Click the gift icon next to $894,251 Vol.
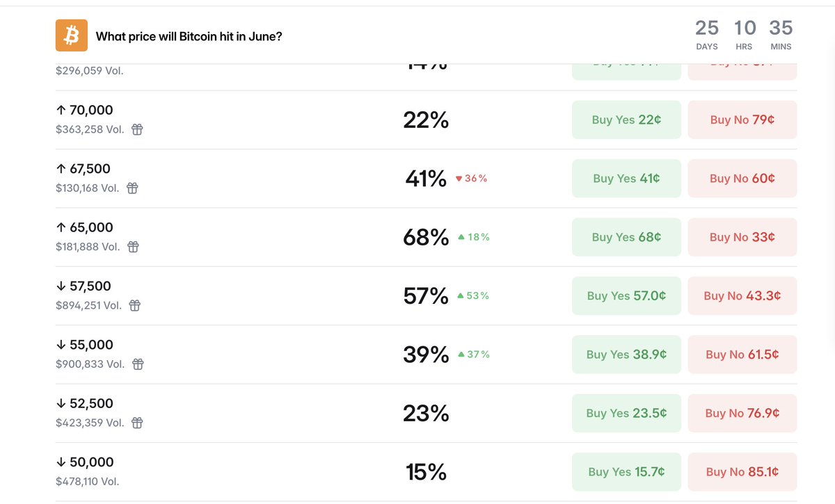This screenshot has height=504, width=835. click(x=135, y=305)
